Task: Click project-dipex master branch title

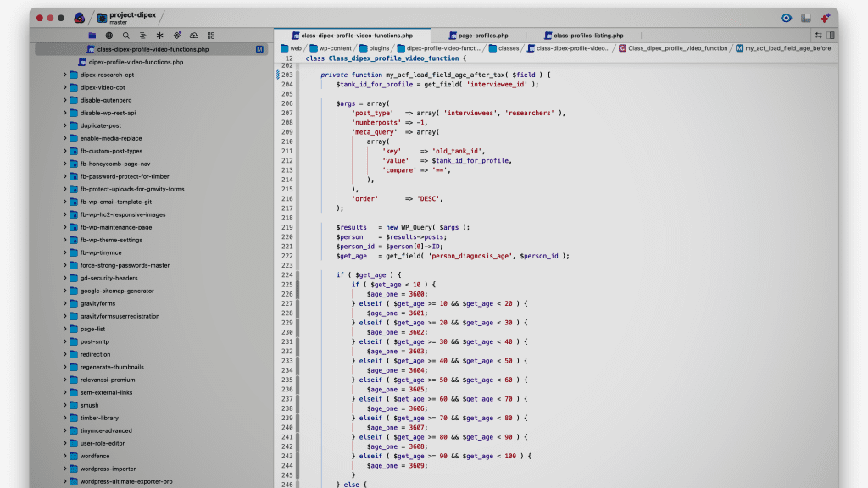Action: pyautogui.click(x=132, y=18)
